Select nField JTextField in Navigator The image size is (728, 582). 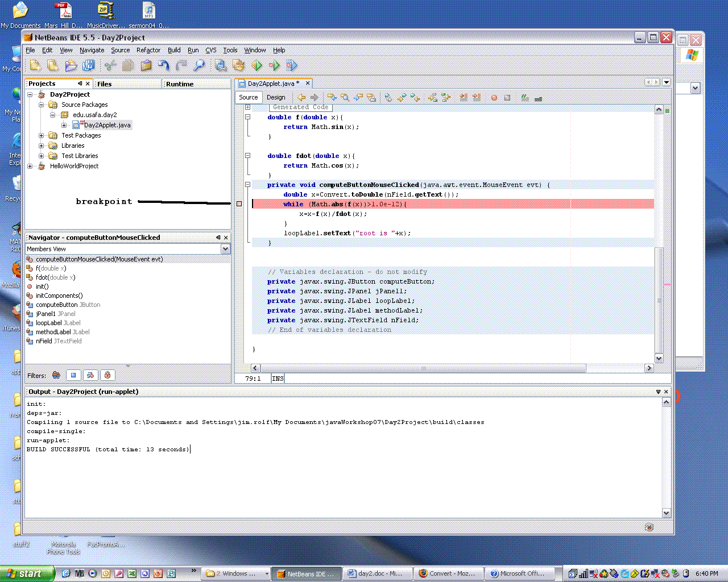click(x=59, y=341)
